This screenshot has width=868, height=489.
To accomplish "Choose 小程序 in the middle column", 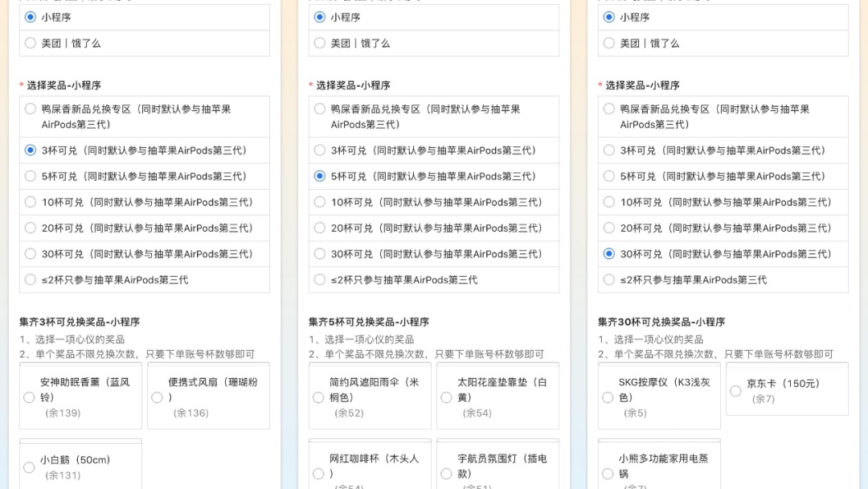I will pyautogui.click(x=320, y=17).
